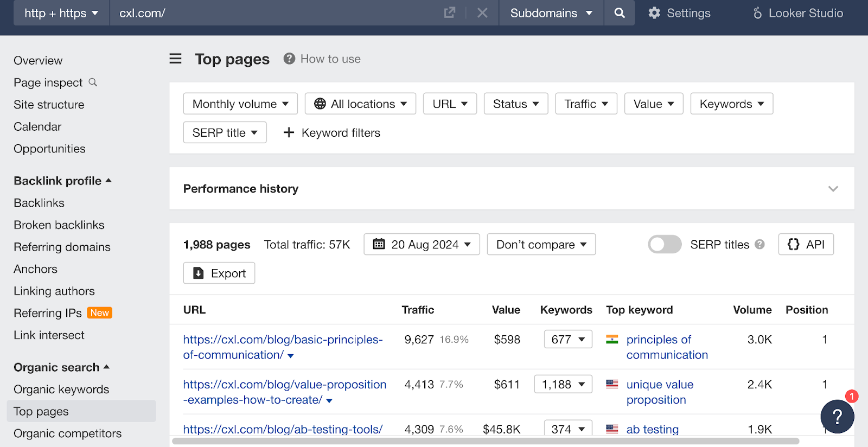The image size is (868, 447).
Task: Open Opportunities in sidebar
Action: point(49,149)
